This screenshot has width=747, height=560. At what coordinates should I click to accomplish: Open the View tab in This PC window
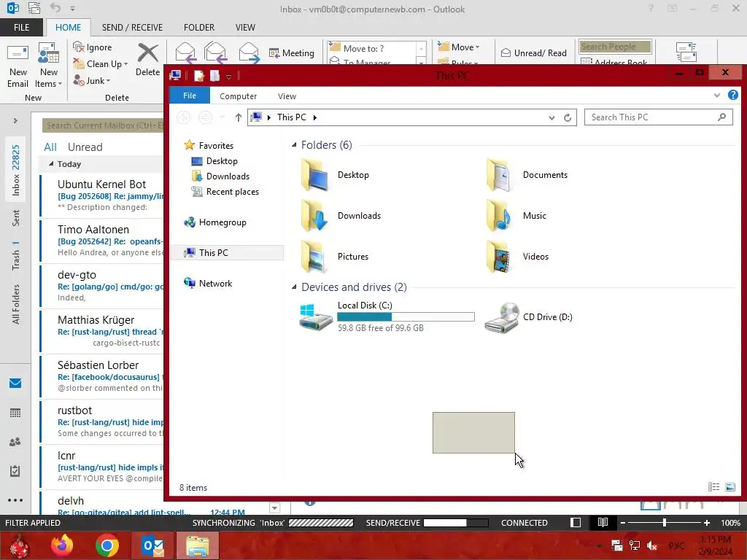287,96
